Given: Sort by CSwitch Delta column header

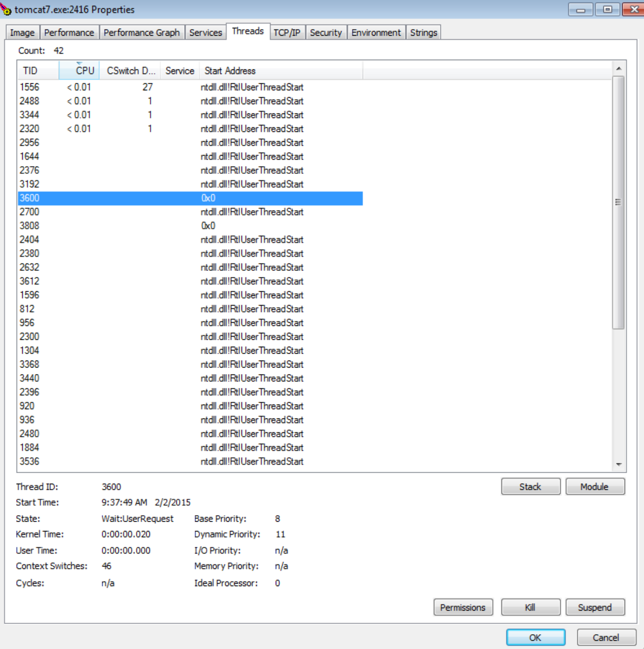Looking at the screenshot, I should pyautogui.click(x=130, y=70).
